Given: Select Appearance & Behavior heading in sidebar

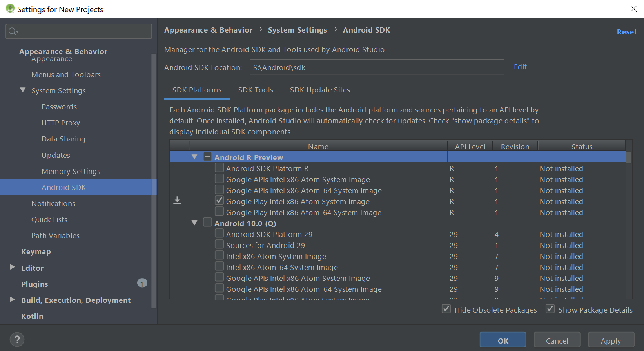Looking at the screenshot, I should [63, 51].
